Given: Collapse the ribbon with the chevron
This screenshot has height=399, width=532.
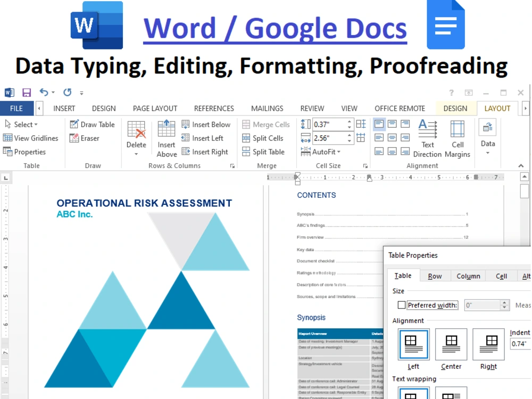Looking at the screenshot, I should click(521, 165).
